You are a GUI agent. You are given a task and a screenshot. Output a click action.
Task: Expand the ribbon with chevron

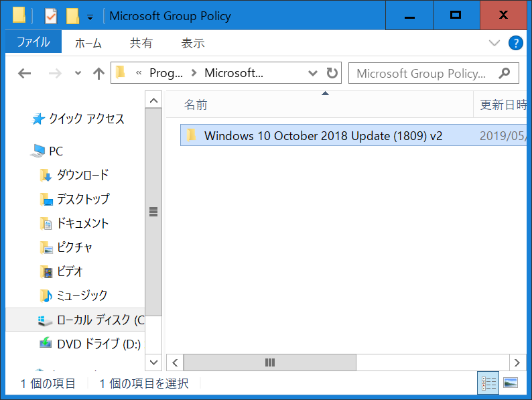[x=494, y=43]
